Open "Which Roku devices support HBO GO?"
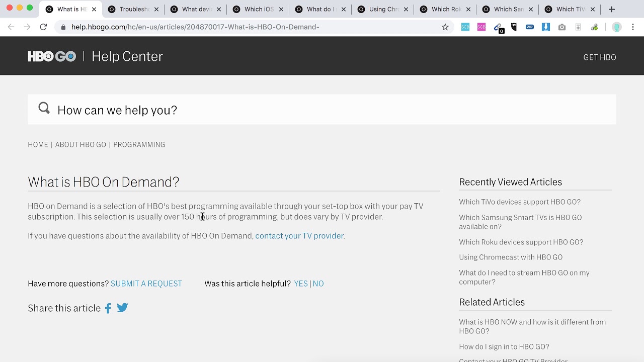The width and height of the screenshot is (644, 362). click(521, 242)
